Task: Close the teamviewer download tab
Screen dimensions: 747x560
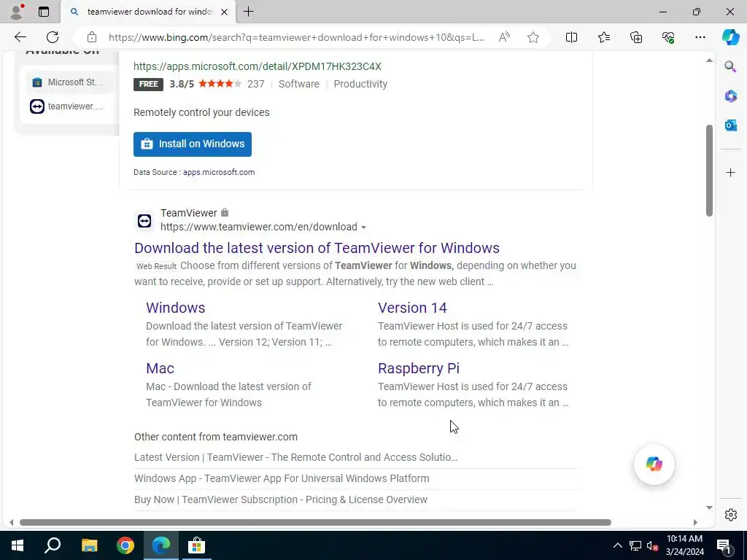Action: click(225, 12)
